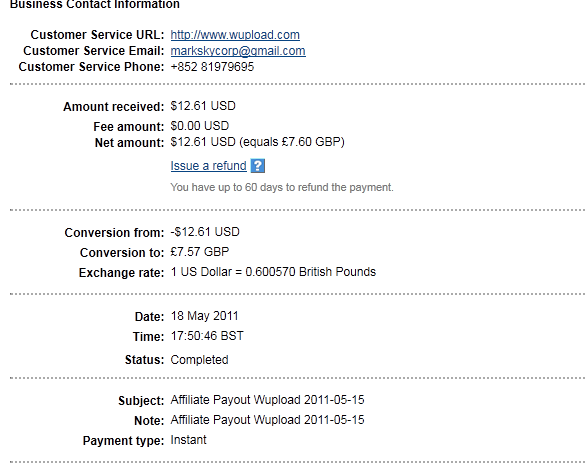
Task: Click the Fee amount $0.00 USD text
Action: click(200, 126)
